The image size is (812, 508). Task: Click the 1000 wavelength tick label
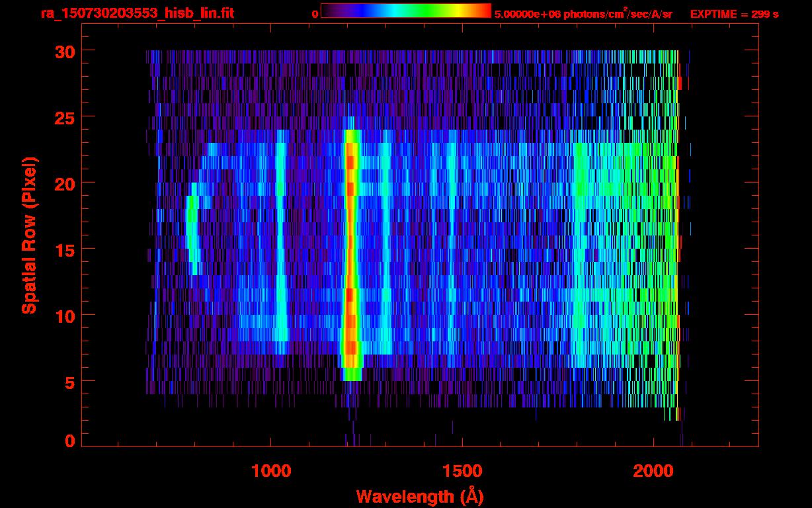pos(271,470)
